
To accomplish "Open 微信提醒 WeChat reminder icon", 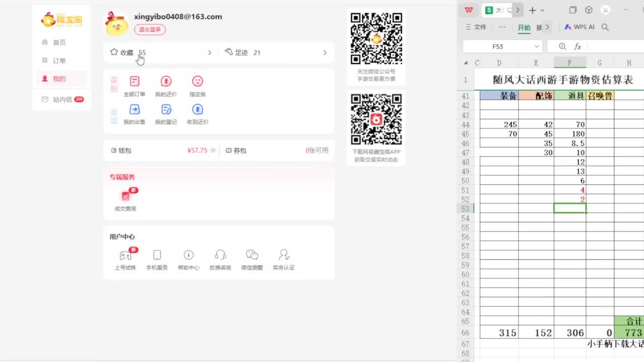I will pyautogui.click(x=252, y=255).
